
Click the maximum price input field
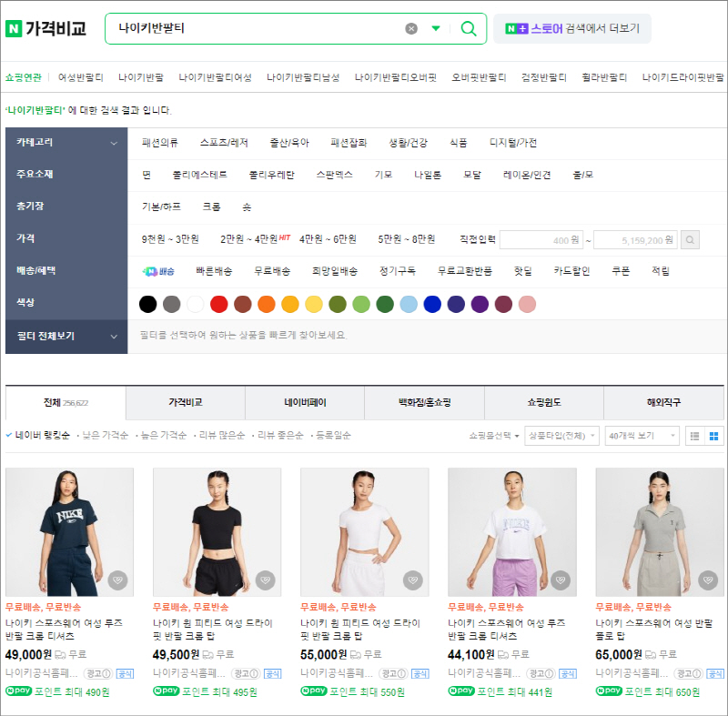point(635,240)
